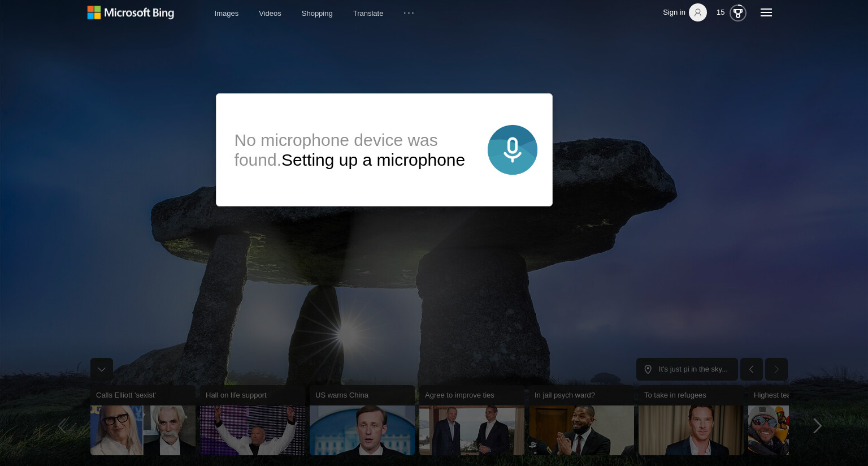Open the US warns China headline

tap(342, 395)
